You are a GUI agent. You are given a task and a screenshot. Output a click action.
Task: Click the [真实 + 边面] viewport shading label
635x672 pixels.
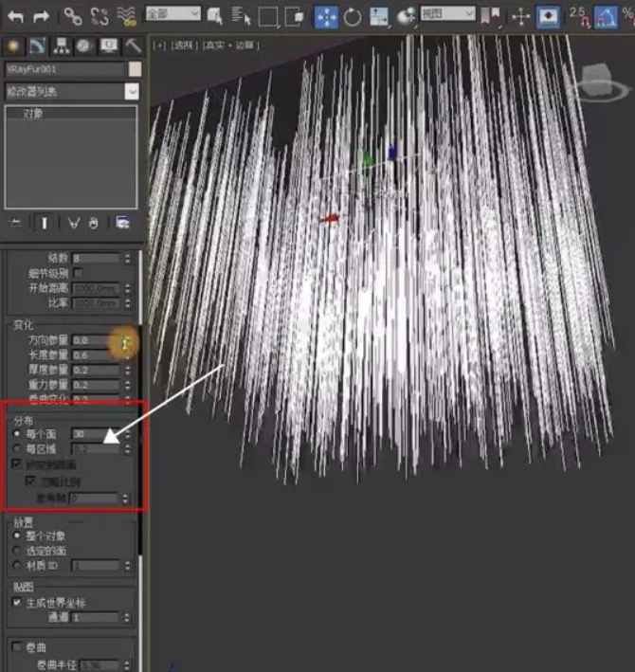[x=229, y=45]
